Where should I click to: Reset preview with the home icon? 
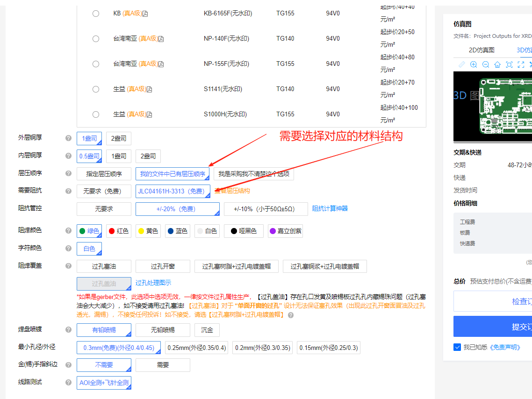[x=497, y=64]
